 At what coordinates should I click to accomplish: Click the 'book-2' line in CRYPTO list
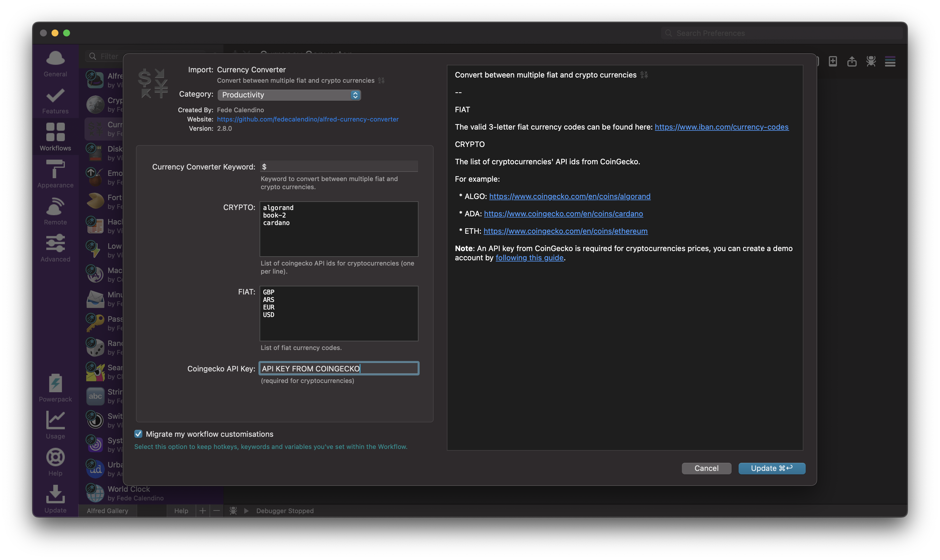274,215
